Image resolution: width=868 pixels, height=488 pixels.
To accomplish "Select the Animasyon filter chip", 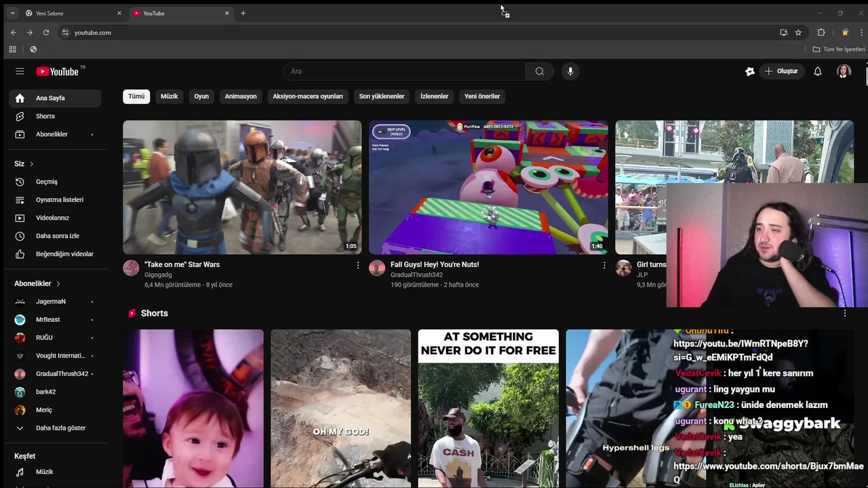I will click(241, 96).
